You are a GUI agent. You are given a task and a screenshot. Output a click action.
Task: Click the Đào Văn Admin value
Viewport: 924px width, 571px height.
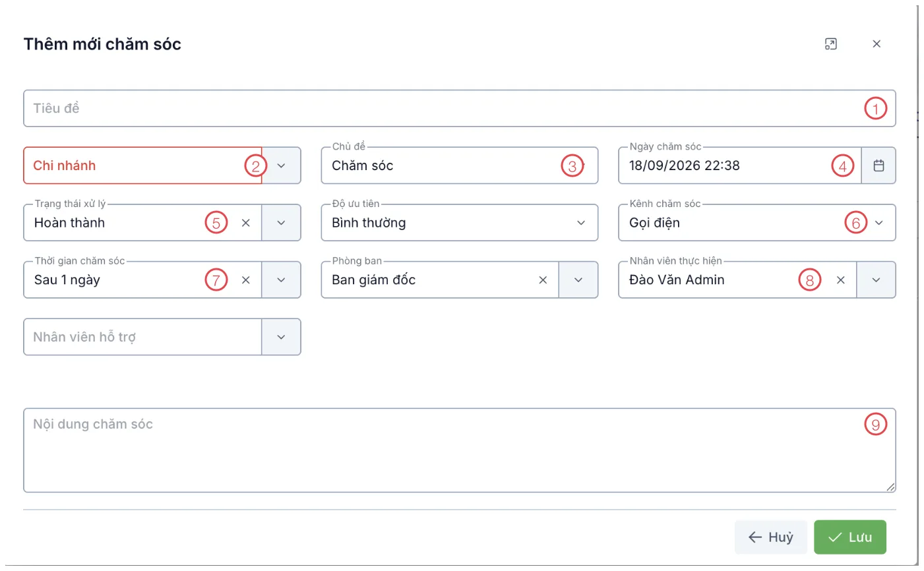pyautogui.click(x=677, y=280)
